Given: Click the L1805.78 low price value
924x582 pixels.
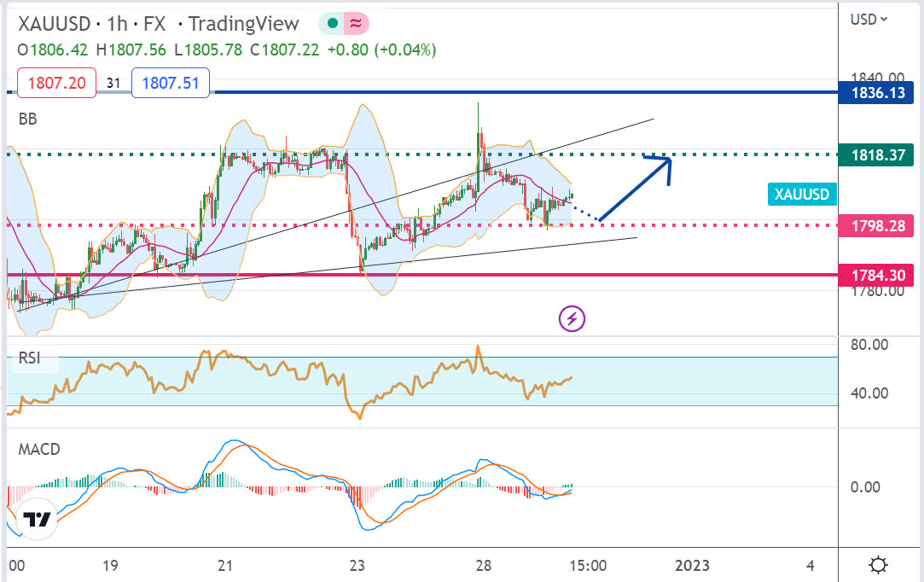Looking at the screenshot, I should coord(209,50).
